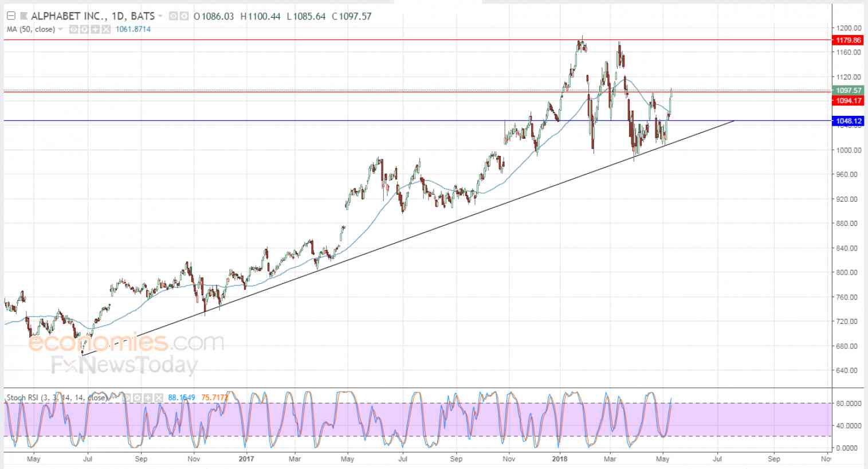Hide the MA indicator with its eye icon
The width and height of the screenshot is (868, 469).
[x=73, y=29]
